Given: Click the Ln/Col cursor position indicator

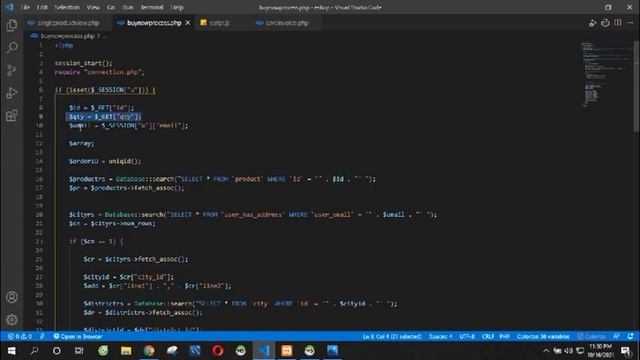Looking at the screenshot, I should coord(392,336).
